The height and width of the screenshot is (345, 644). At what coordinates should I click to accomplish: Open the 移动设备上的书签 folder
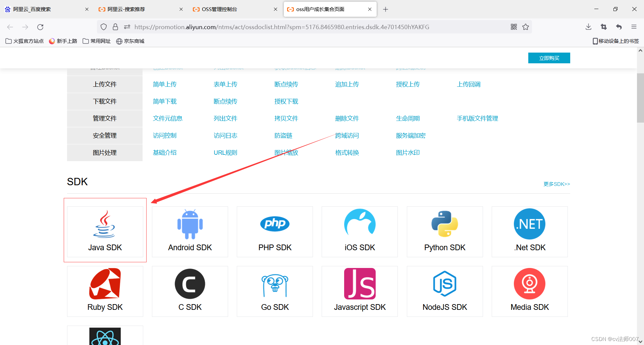[616, 41]
